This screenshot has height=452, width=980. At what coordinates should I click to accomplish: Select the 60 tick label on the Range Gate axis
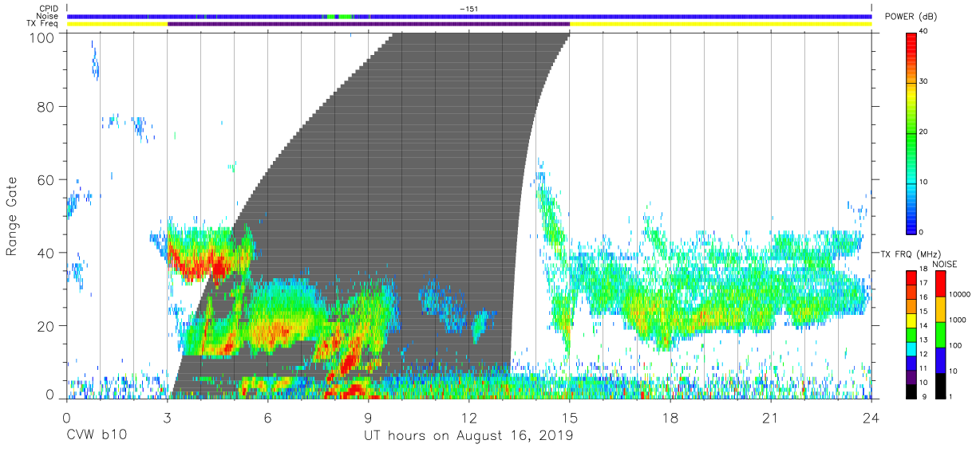tap(45, 179)
